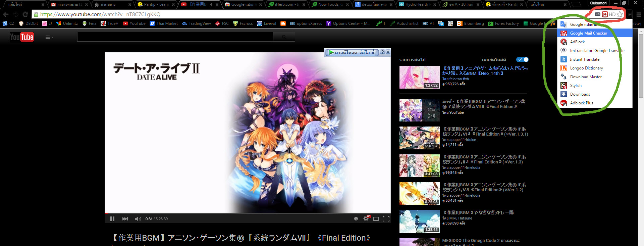Open the Miku Hatsune medley video title
Screen dimensions: 644x246
(478, 212)
